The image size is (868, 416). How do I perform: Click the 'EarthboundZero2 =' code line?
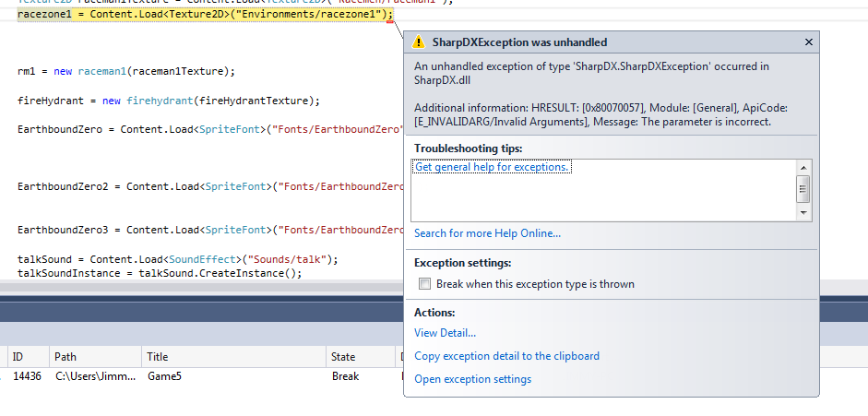point(210,186)
